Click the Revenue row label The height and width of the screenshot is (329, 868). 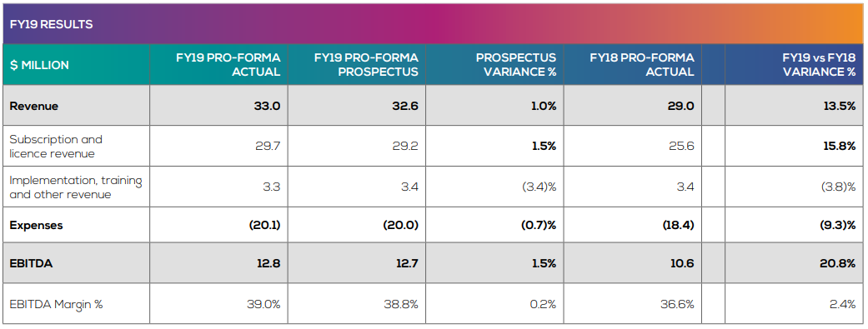tap(33, 106)
